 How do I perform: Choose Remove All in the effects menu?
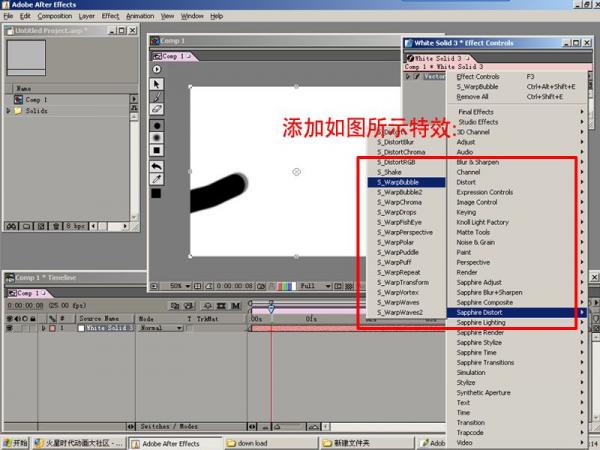(517, 97)
